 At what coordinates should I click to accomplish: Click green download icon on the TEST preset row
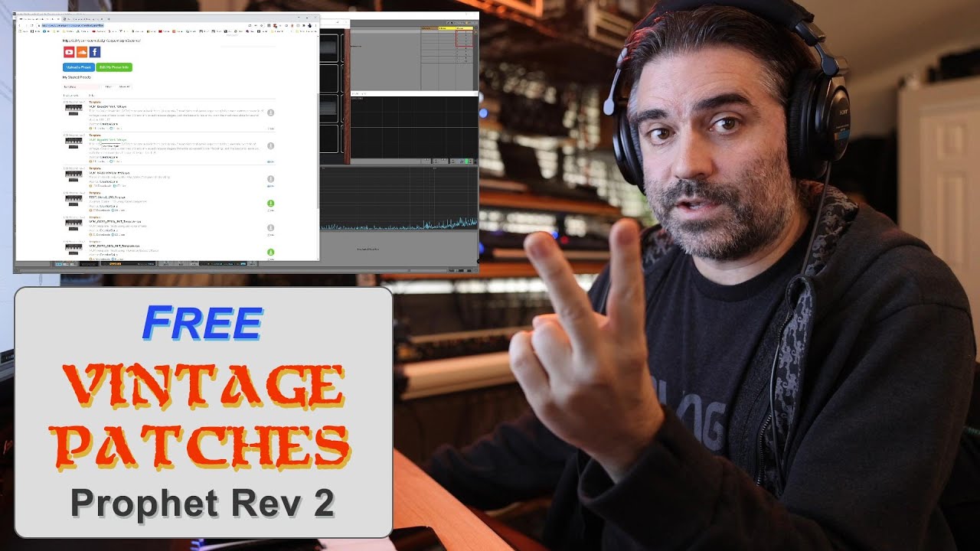coord(271,204)
